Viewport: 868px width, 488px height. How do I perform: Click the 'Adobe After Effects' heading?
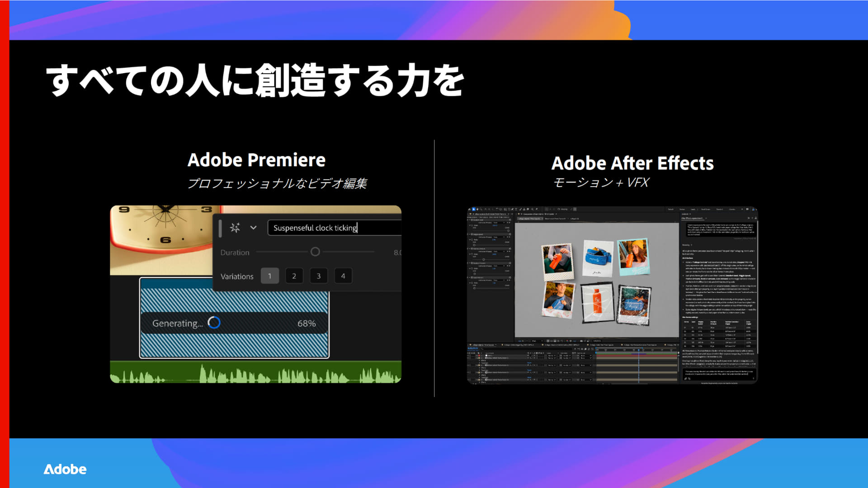click(632, 163)
